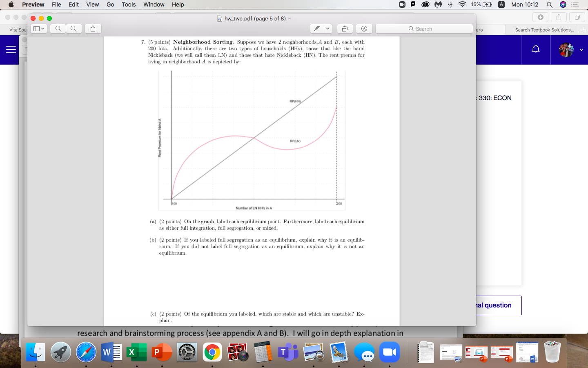Open the hw_two.pdf title dropdown chevron
Screen dimensions: 588x368
tap(290, 18)
